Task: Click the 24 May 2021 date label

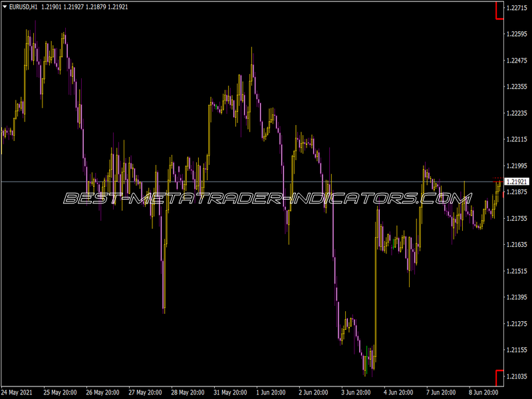Action: (x=17, y=392)
